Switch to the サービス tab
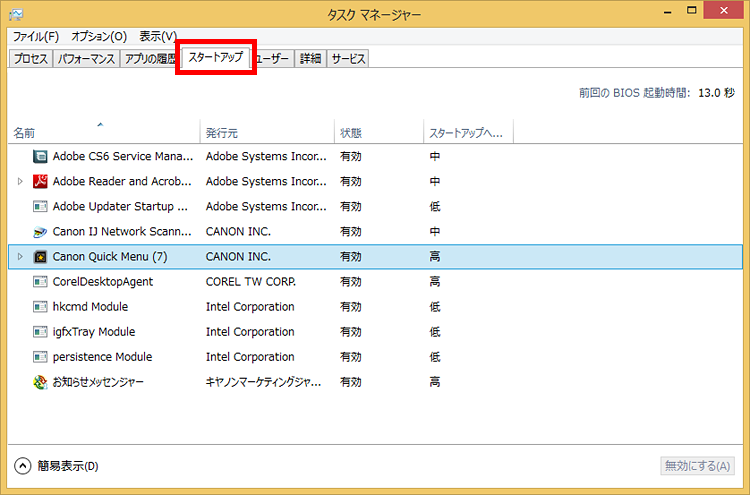750x495 pixels. point(349,59)
